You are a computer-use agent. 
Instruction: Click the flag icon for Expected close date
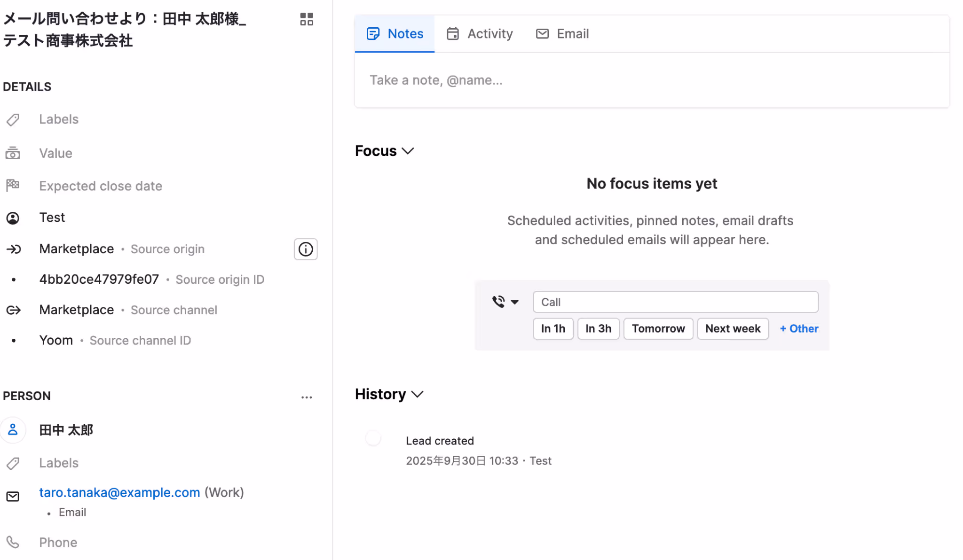[x=13, y=186]
